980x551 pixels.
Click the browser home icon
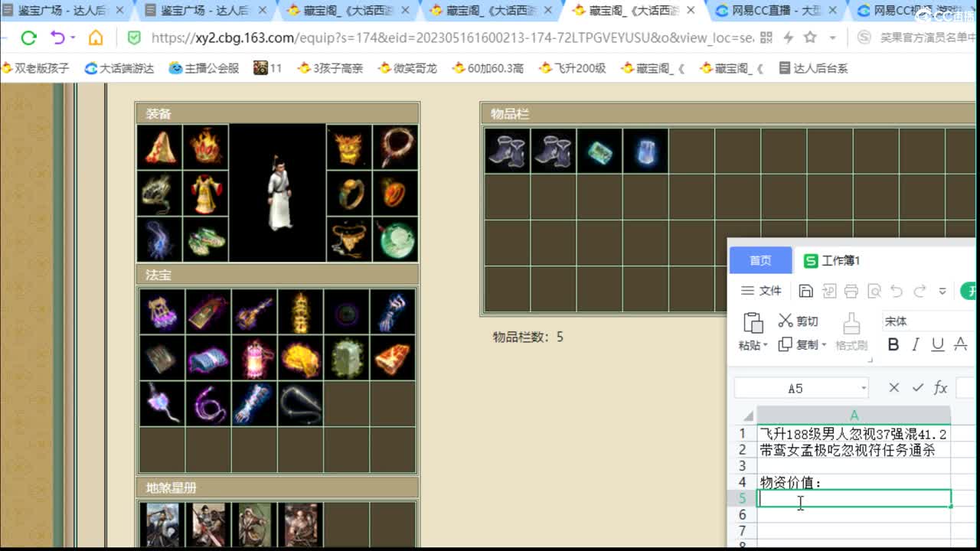[x=96, y=37]
